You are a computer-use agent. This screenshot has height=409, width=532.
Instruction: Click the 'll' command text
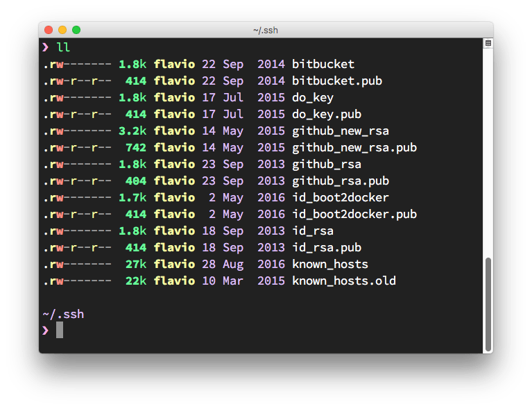click(63, 47)
